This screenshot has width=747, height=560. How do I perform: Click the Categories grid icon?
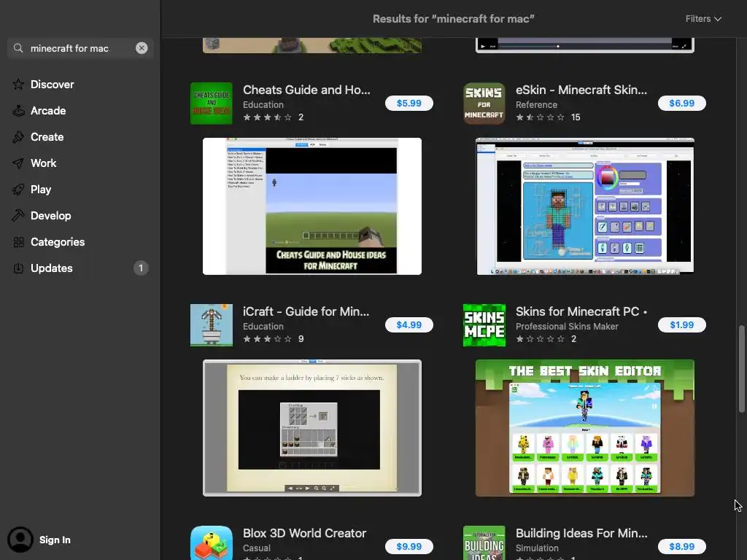tap(18, 242)
